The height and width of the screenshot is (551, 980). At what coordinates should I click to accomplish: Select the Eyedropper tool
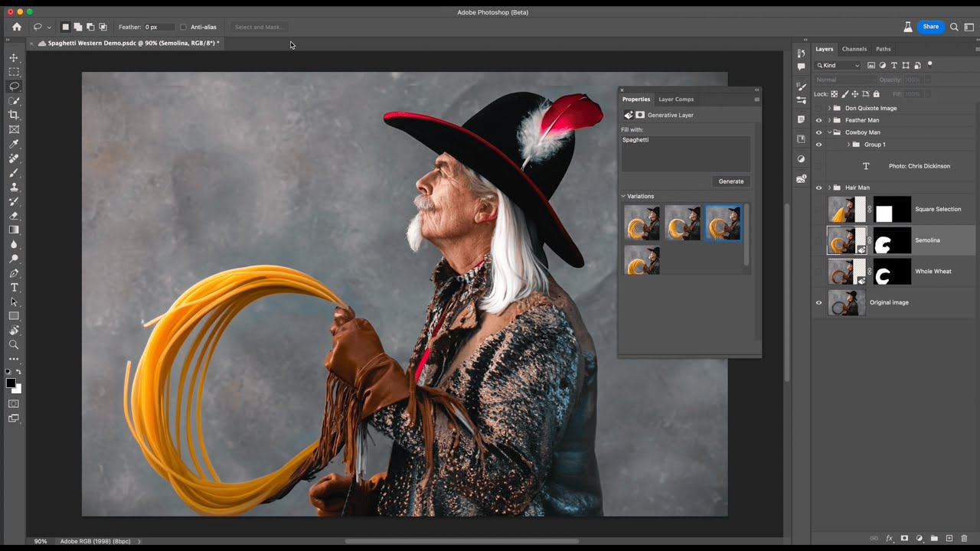[x=13, y=144]
